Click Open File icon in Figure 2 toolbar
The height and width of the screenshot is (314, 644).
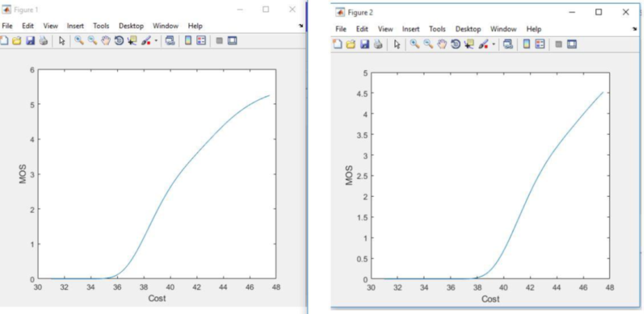(351, 44)
